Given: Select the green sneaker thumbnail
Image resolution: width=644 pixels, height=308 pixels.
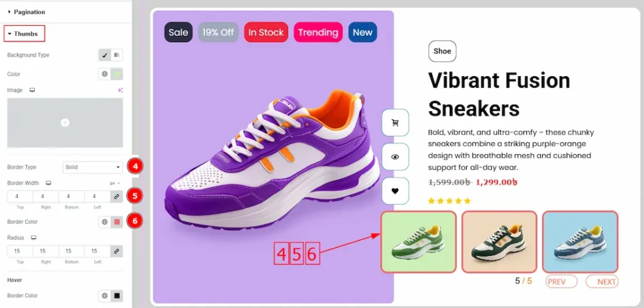Looking at the screenshot, I should coord(418,242).
